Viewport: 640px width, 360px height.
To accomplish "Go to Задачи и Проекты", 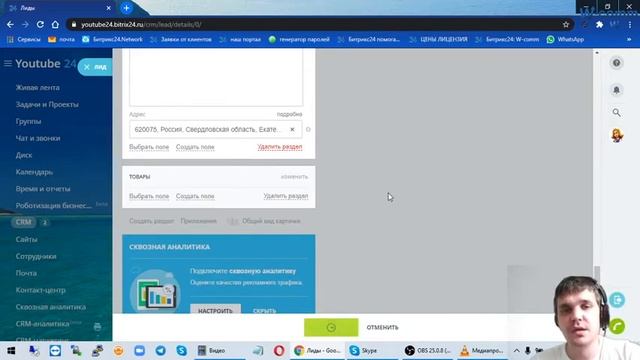I will tap(47, 104).
